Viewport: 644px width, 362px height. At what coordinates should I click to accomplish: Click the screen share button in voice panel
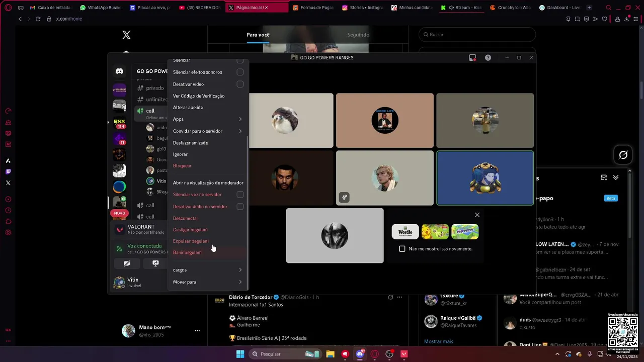coord(155,263)
